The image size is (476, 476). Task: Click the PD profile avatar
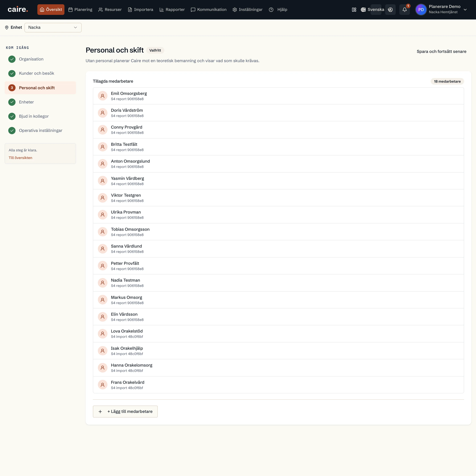point(421,10)
